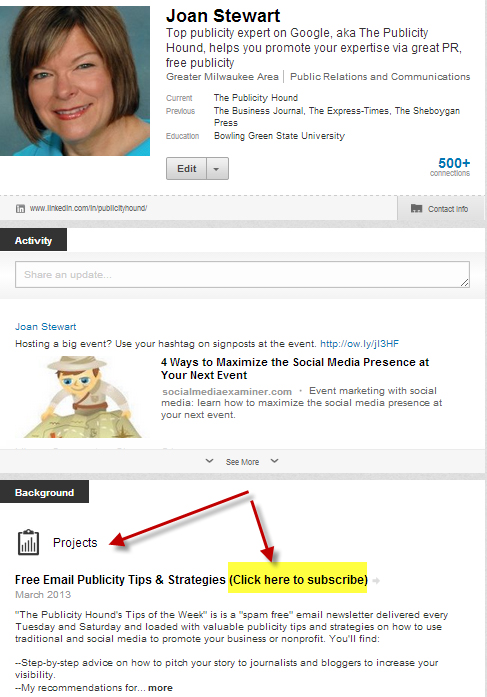Open the Edit dropdown arrow

(217, 168)
